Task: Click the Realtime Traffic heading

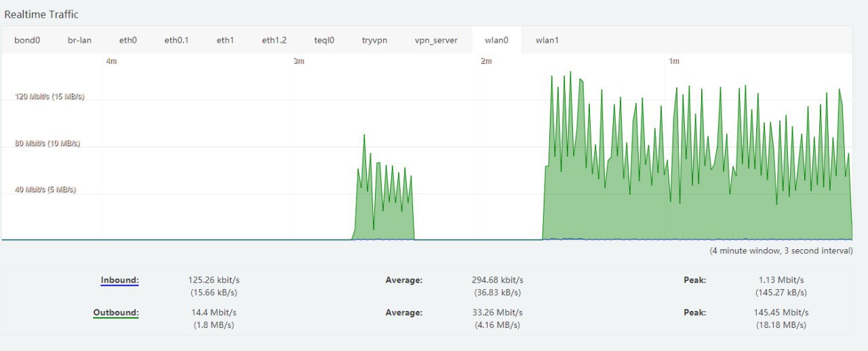Action: (41, 14)
